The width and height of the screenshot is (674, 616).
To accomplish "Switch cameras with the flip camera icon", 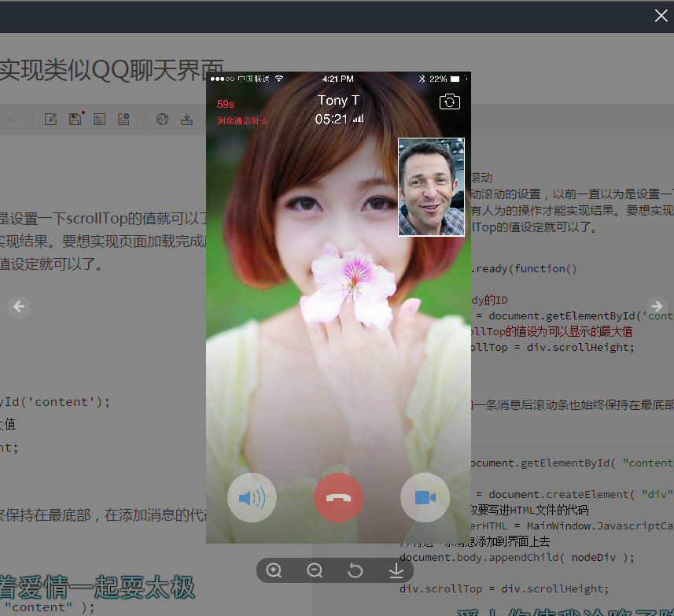I will 450,101.
